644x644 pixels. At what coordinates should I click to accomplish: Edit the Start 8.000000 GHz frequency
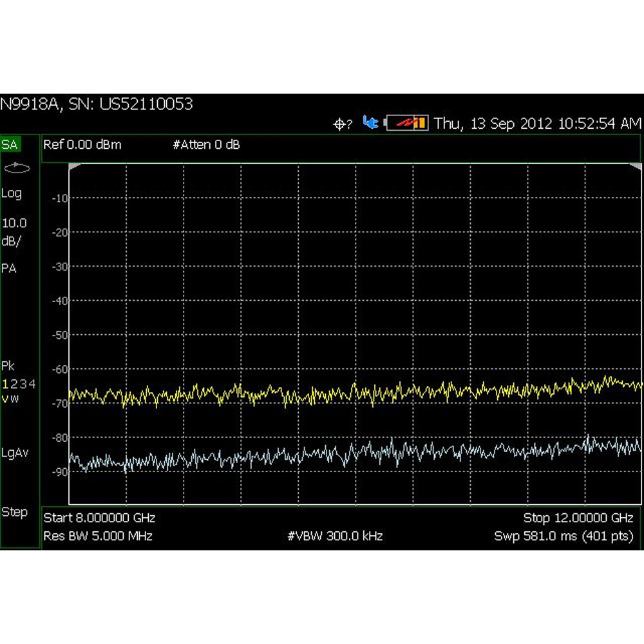click(x=99, y=518)
